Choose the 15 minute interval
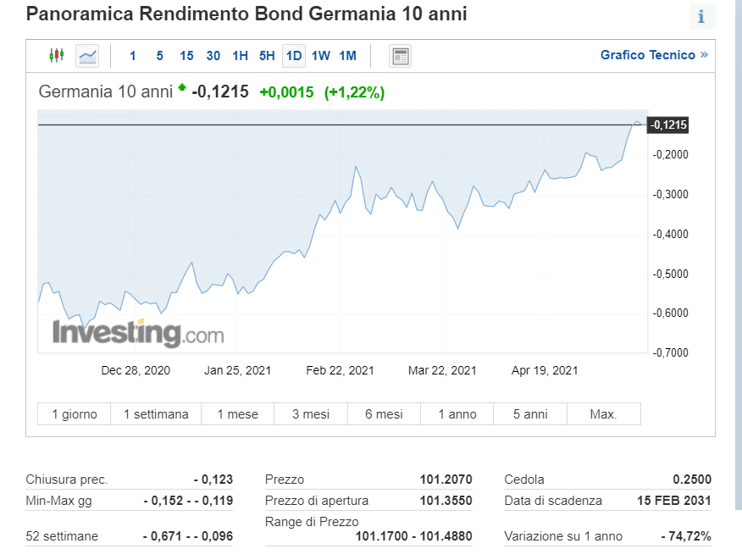Screen dimensions: 742x560 click(x=186, y=56)
